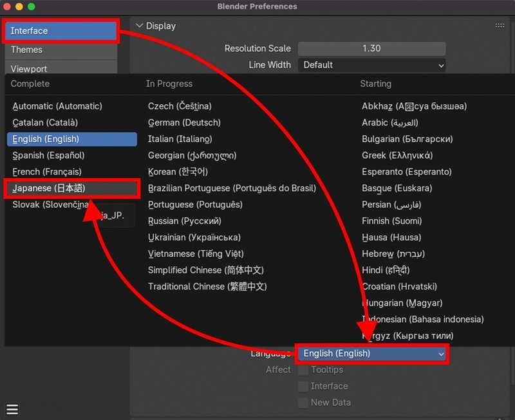
Task: Click the Display panel grip dots icon
Action: pos(500,26)
